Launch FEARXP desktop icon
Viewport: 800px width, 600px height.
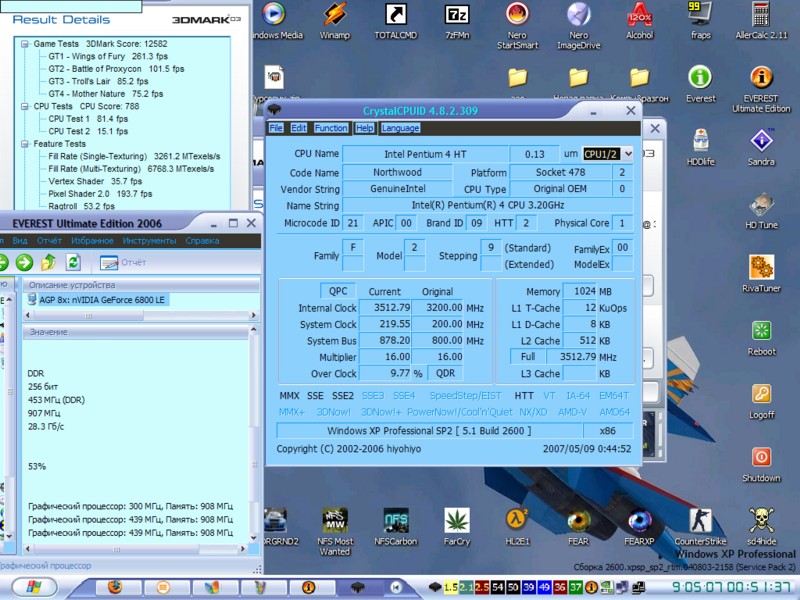(639, 527)
